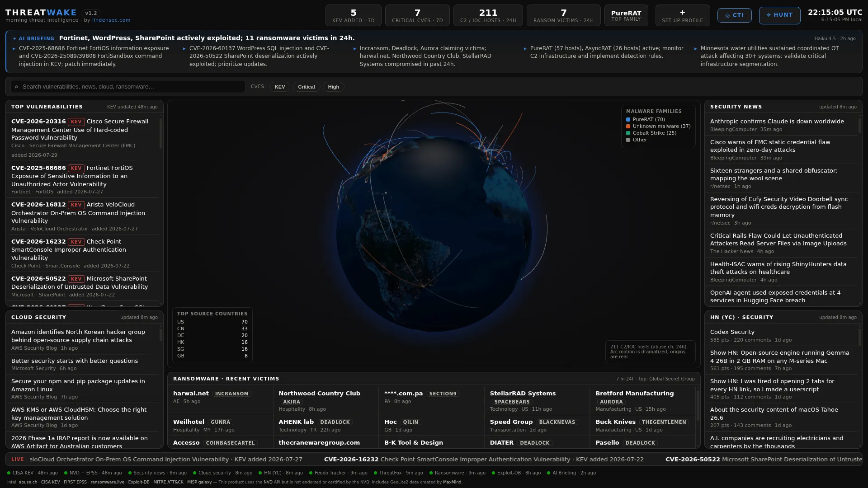The image size is (868, 488).
Task: Click the INCRANSOM tag next to harwal.net
Action: click(231, 394)
